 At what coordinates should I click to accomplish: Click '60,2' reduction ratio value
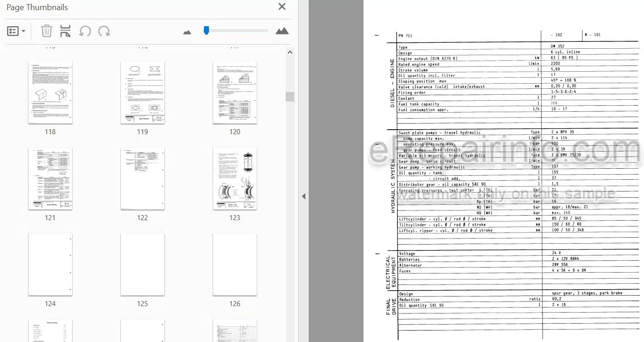(557, 299)
